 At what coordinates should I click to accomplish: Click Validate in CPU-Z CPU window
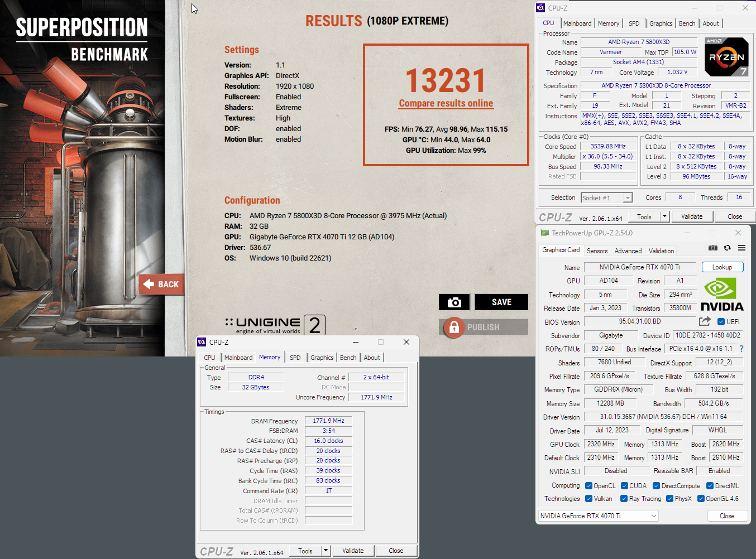click(x=692, y=216)
